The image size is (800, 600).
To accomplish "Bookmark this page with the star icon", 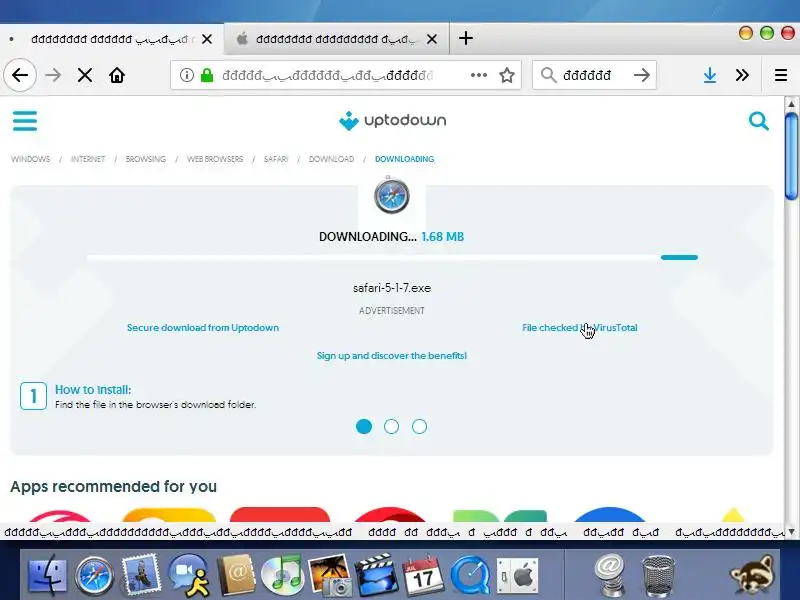I will pyautogui.click(x=507, y=76).
